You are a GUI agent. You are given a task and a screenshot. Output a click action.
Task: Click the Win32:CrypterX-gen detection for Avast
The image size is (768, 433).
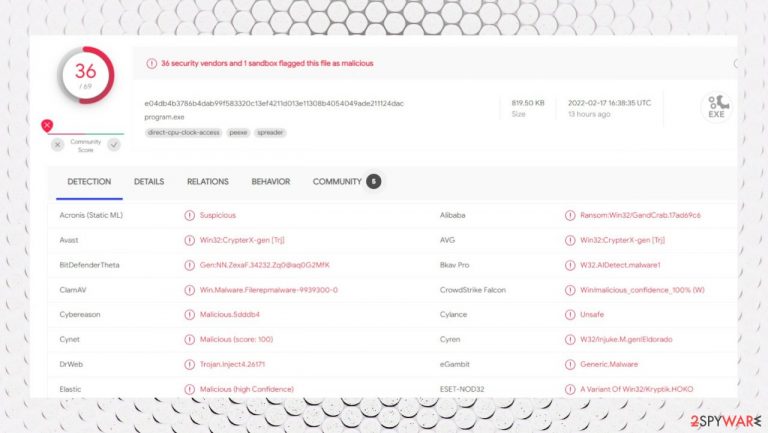[242, 241]
